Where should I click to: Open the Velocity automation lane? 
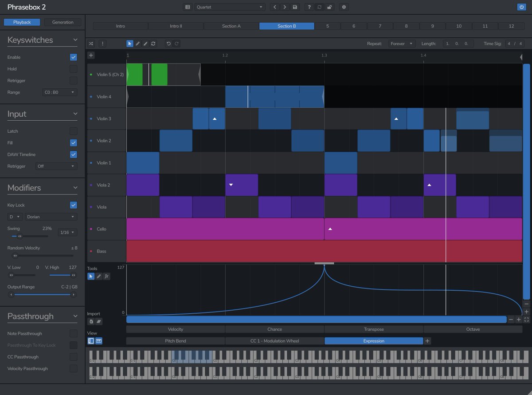point(176,329)
